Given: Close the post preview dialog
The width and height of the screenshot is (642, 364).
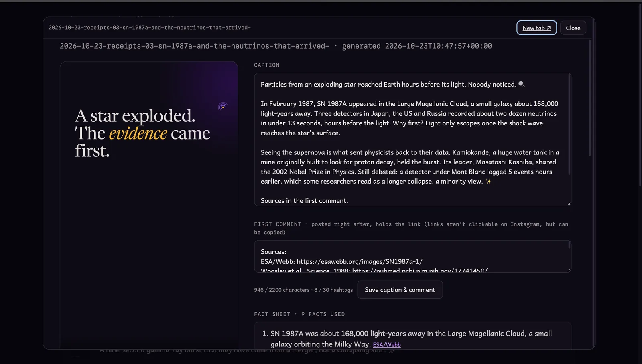Looking at the screenshot, I should pos(573,28).
